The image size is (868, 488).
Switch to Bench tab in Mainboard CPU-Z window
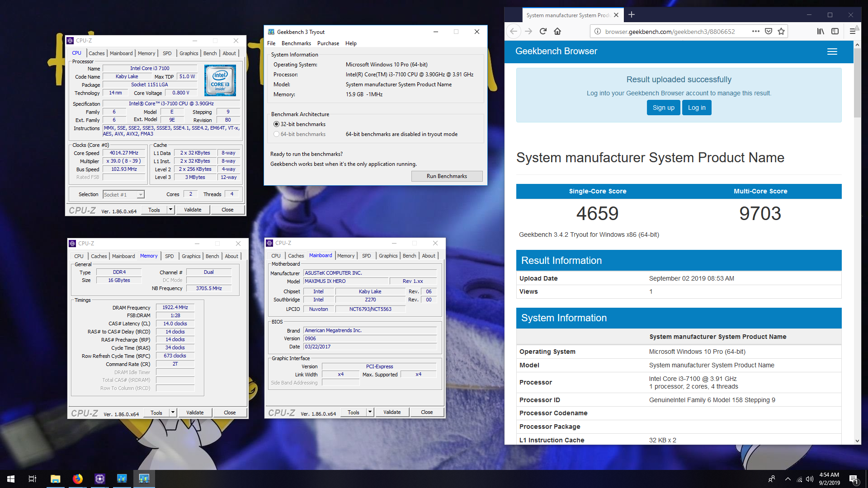(x=409, y=256)
